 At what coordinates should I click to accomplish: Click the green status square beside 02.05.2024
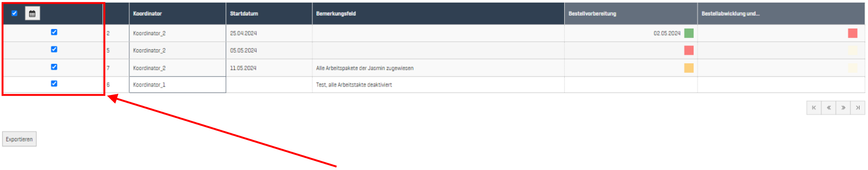click(x=689, y=33)
